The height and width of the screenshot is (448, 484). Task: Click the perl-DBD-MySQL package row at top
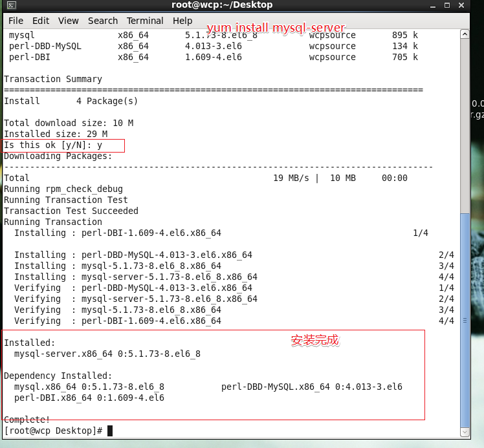point(214,47)
